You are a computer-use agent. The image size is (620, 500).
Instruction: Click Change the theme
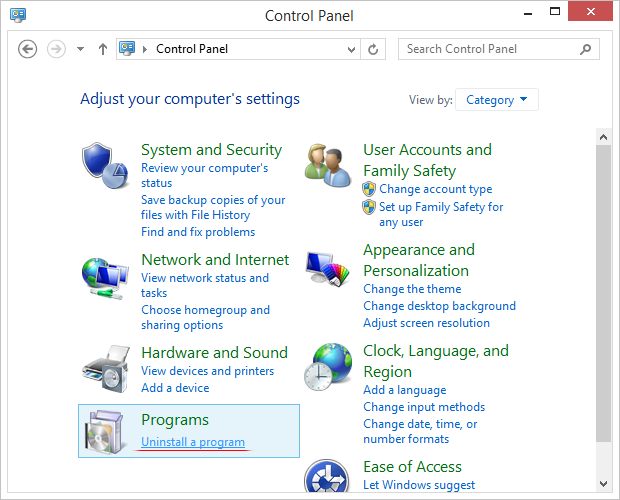point(412,289)
